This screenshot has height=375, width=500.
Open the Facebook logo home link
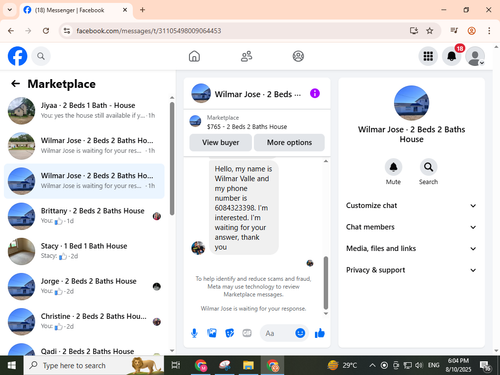tap(17, 56)
